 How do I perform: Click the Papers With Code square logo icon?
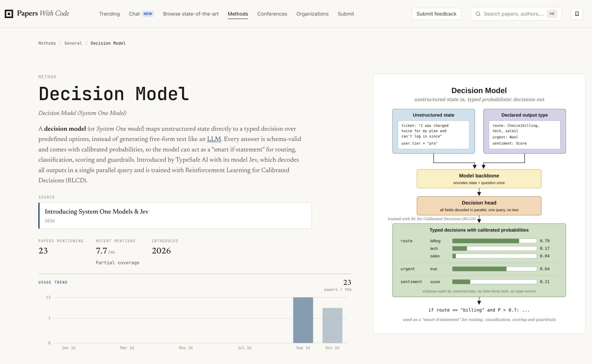coord(9,14)
